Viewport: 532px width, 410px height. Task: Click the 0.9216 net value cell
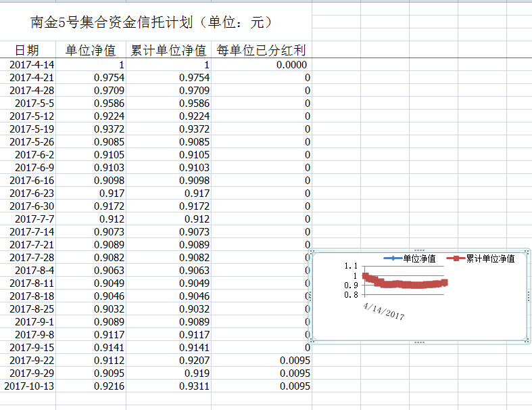91,386
